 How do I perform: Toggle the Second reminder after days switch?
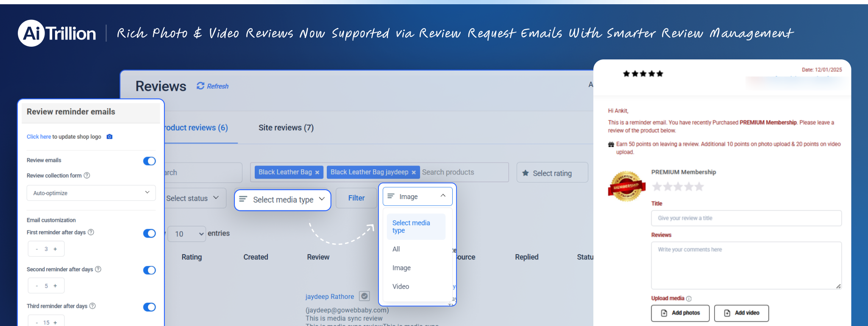point(149,270)
